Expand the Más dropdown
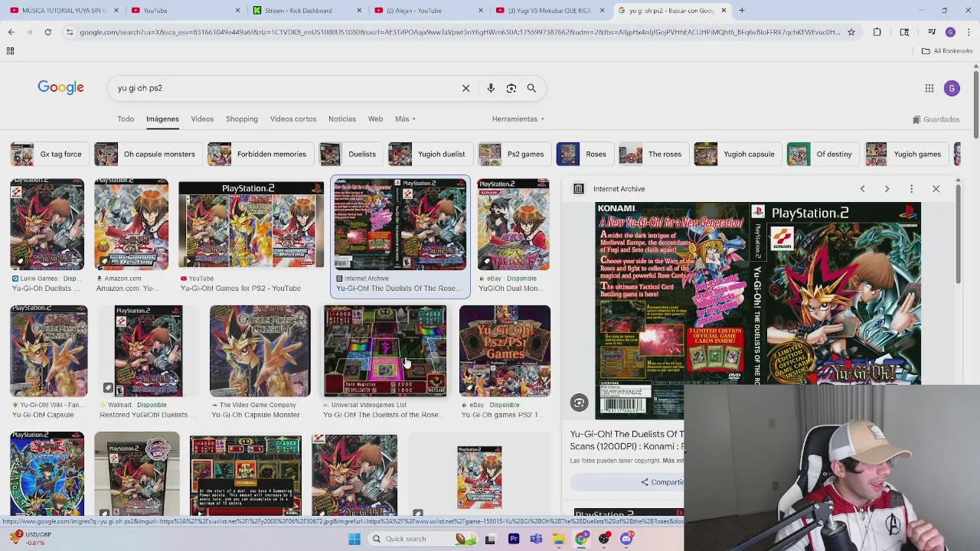This screenshot has height=551, width=980. pyautogui.click(x=405, y=119)
